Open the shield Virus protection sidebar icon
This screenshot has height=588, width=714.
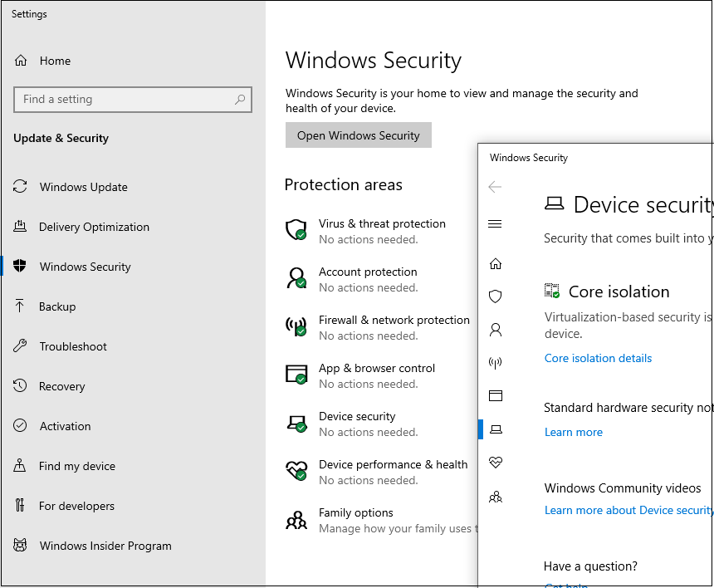(x=496, y=296)
